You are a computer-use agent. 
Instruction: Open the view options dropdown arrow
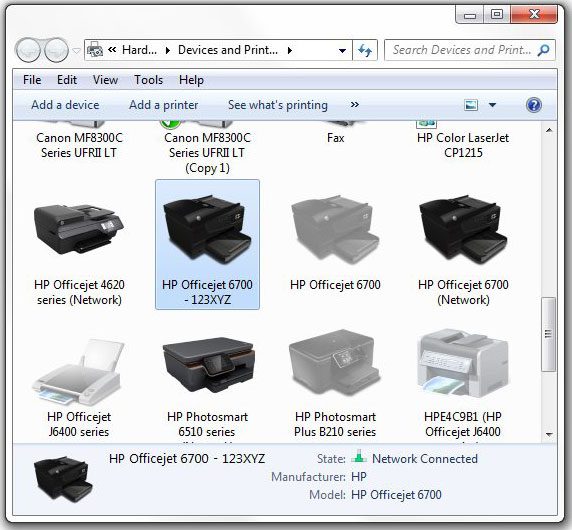pos(492,105)
